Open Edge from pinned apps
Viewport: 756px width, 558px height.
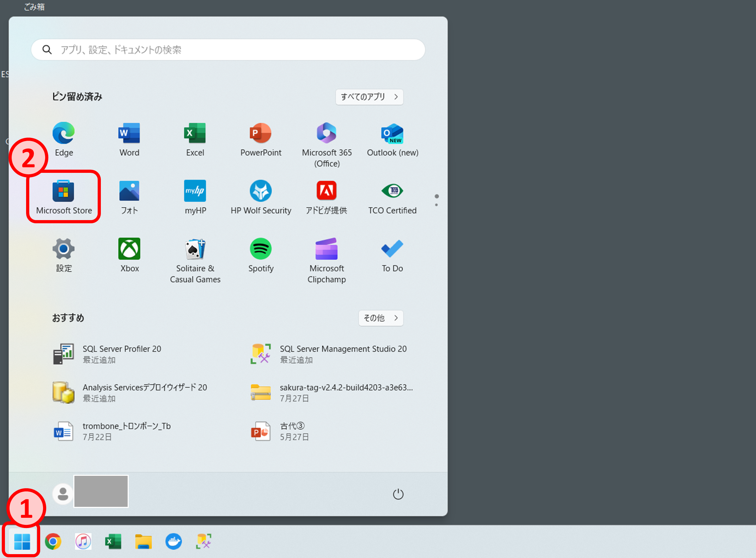click(x=64, y=139)
